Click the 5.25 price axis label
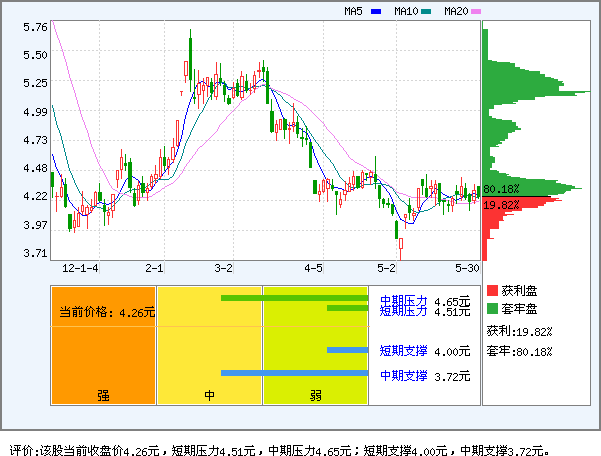 tap(35, 83)
